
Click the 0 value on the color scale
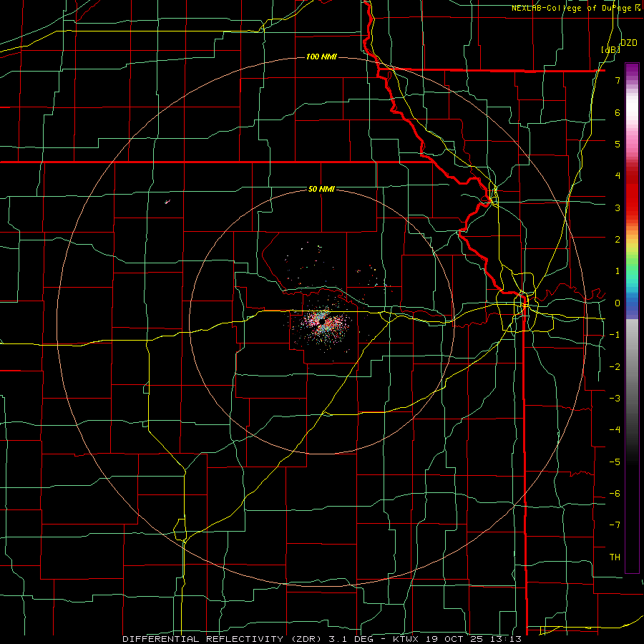click(x=618, y=303)
